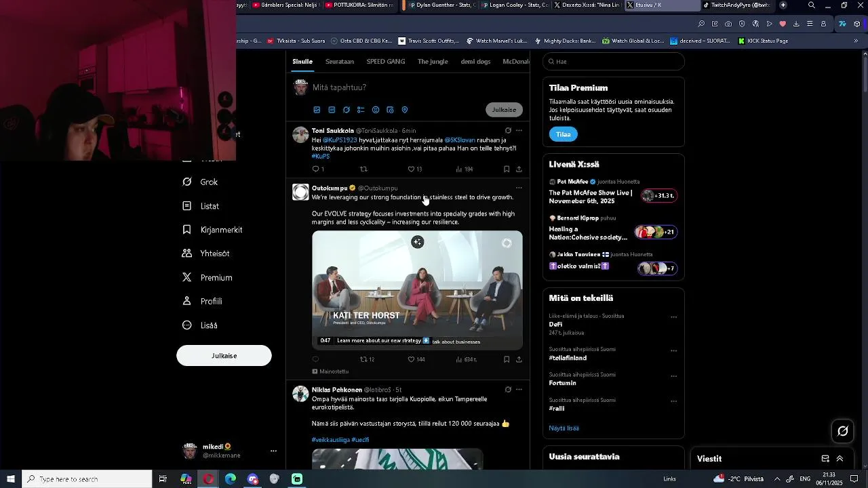
Task: Ask Grok about Toni Saukkola's post
Action: 508,130
